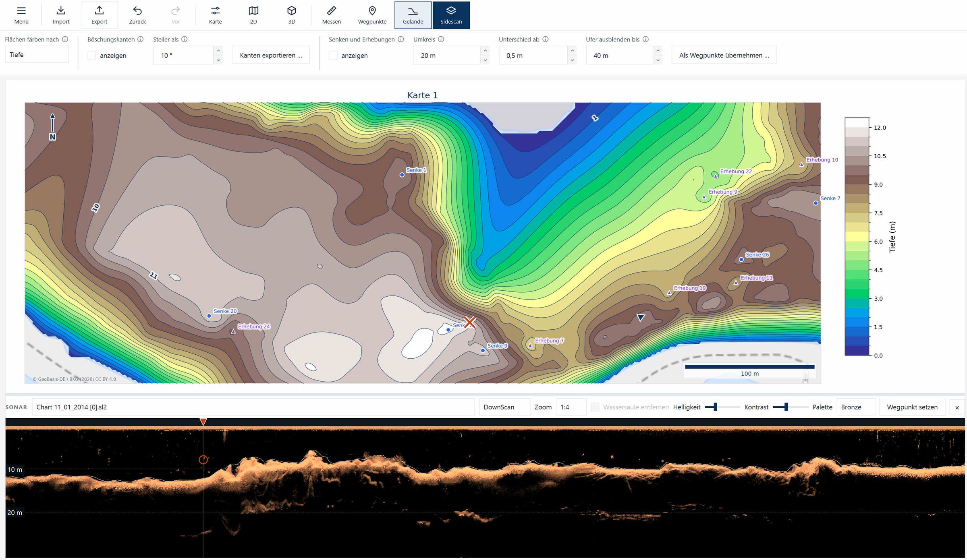Switch to 3D cube view
The image size is (967, 560).
292,15
